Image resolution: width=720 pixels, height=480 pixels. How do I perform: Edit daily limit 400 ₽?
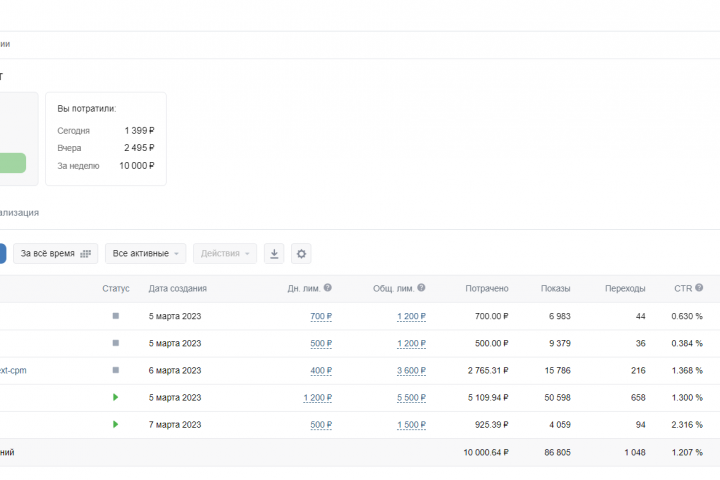[x=321, y=371]
